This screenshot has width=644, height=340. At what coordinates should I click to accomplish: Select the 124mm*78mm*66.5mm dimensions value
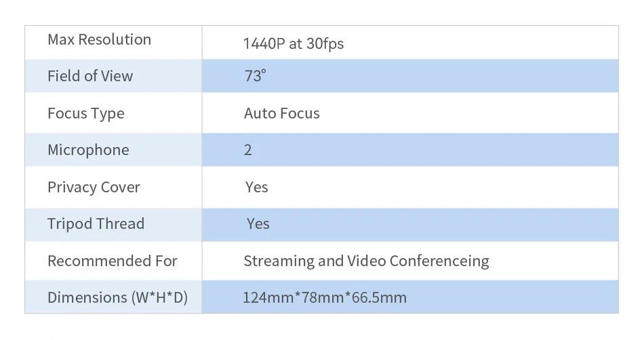(325, 298)
